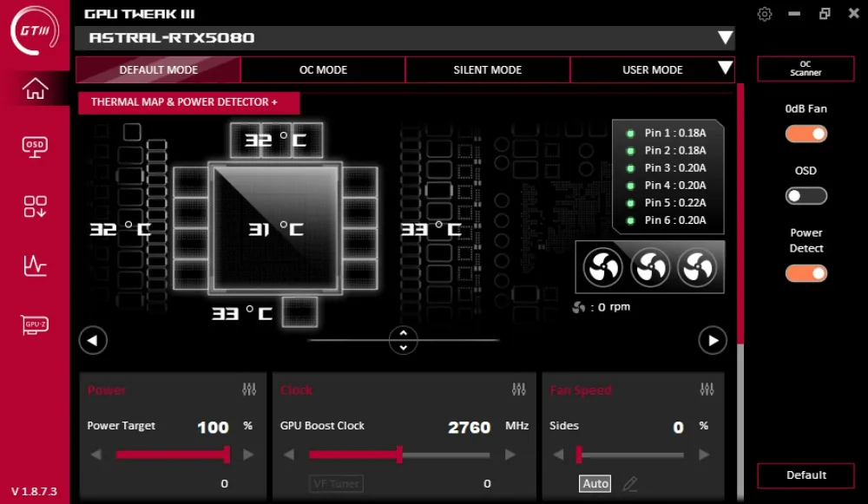
Task: Open the GPU selection dropdown arrow
Action: click(725, 37)
